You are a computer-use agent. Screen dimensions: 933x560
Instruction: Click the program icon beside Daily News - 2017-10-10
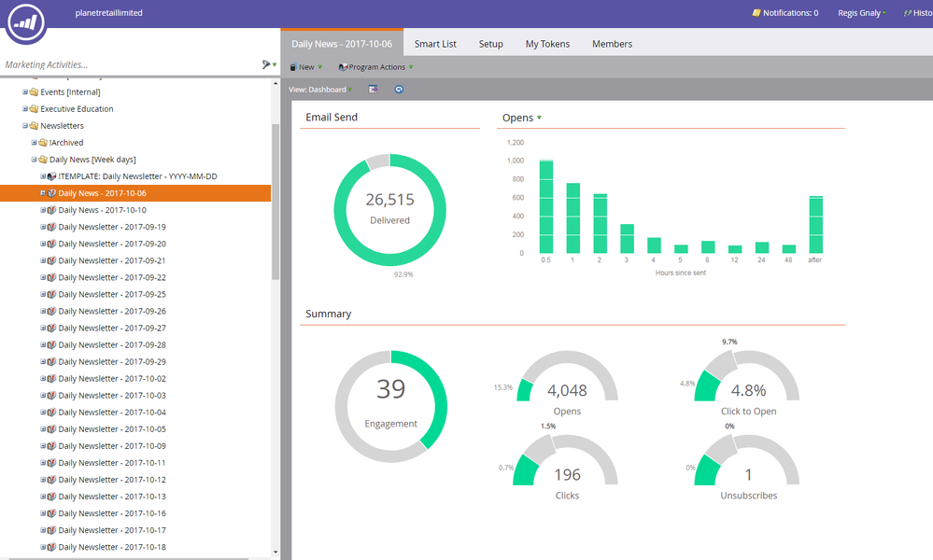tap(51, 210)
